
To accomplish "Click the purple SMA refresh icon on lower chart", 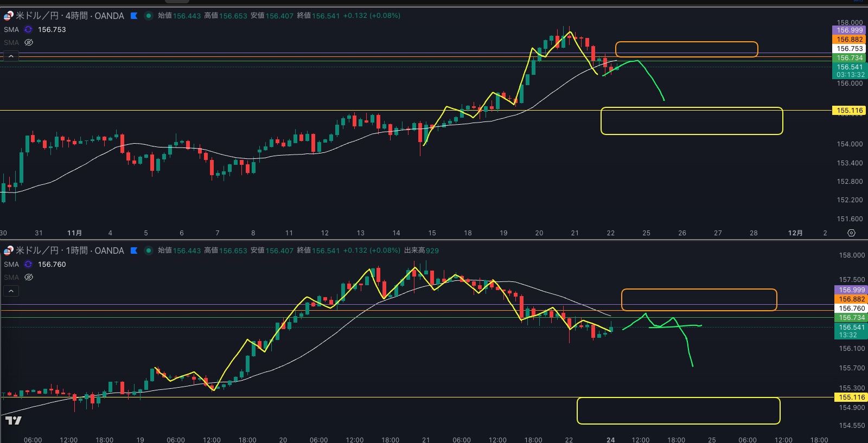I will tap(28, 265).
